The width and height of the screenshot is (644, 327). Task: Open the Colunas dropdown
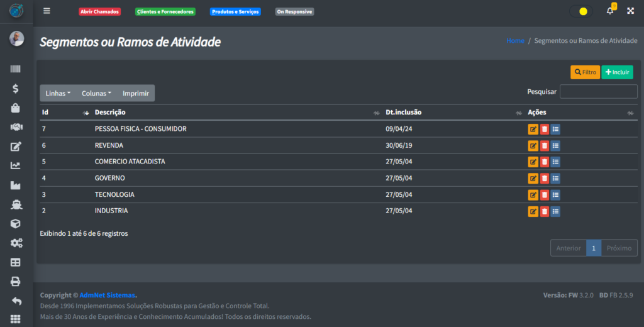click(96, 93)
